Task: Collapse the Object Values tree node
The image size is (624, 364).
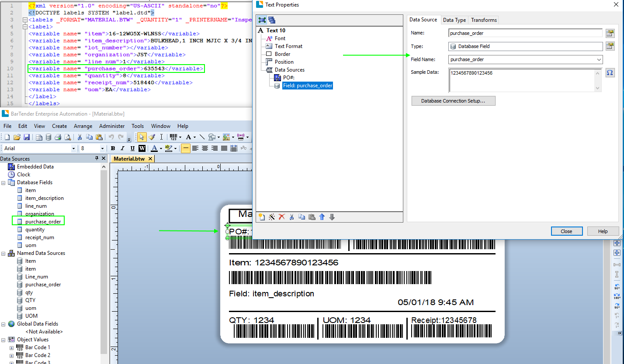Action: [x=3, y=340]
